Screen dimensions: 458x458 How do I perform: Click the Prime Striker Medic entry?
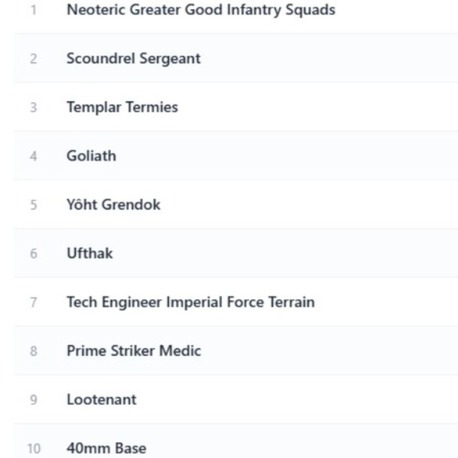click(236, 350)
